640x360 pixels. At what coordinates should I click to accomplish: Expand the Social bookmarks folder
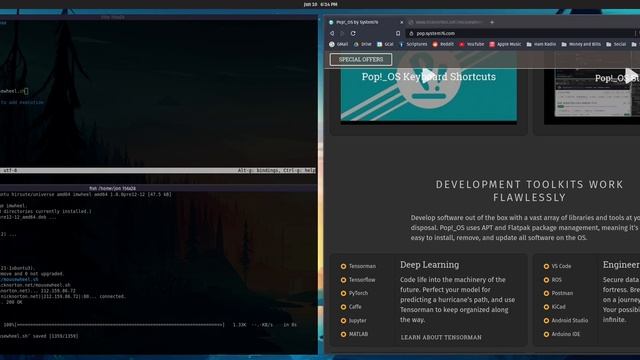tap(616, 44)
